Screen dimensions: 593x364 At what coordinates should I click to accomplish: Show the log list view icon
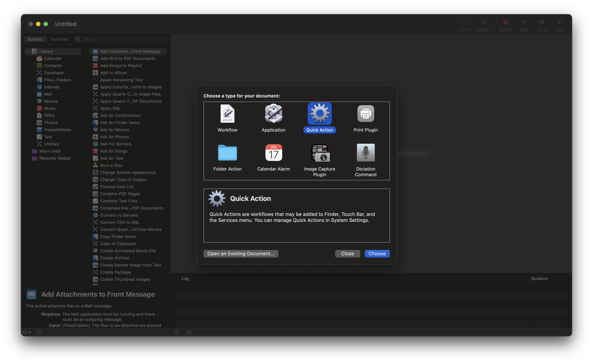[177, 332]
